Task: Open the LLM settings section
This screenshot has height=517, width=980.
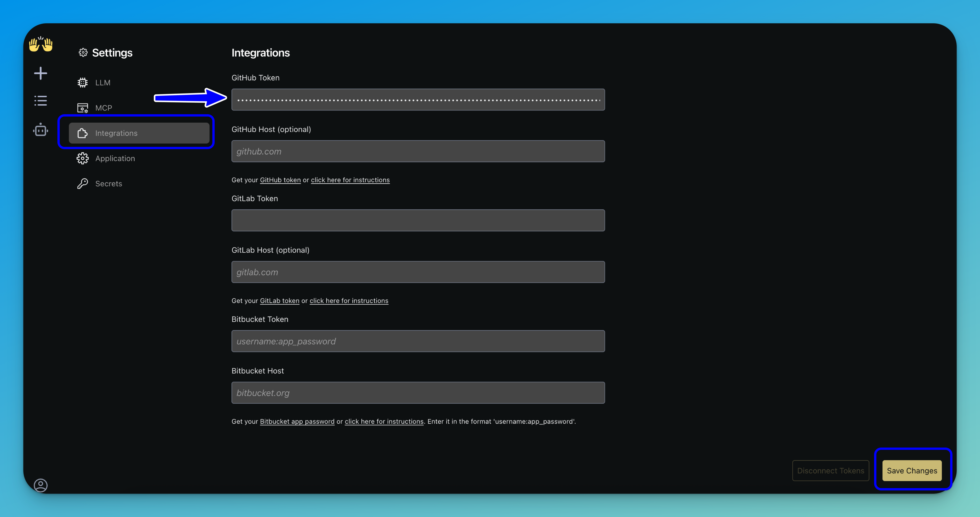Action: 103,83
